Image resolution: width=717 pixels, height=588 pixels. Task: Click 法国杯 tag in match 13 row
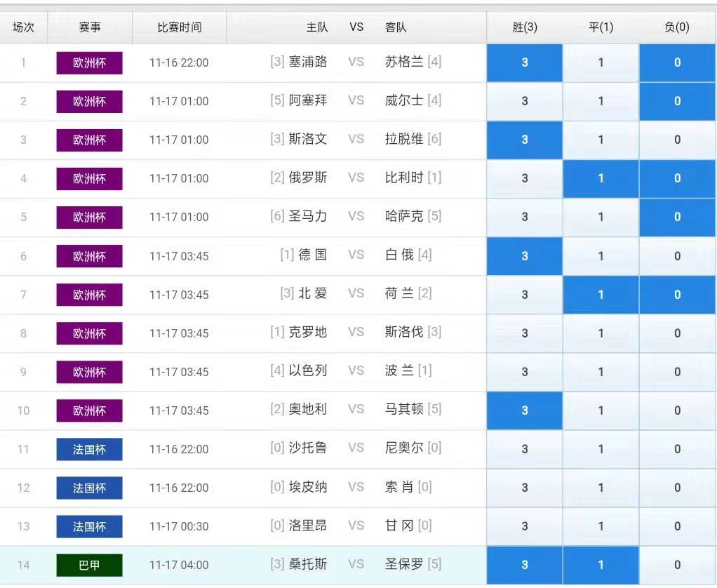[x=89, y=527]
